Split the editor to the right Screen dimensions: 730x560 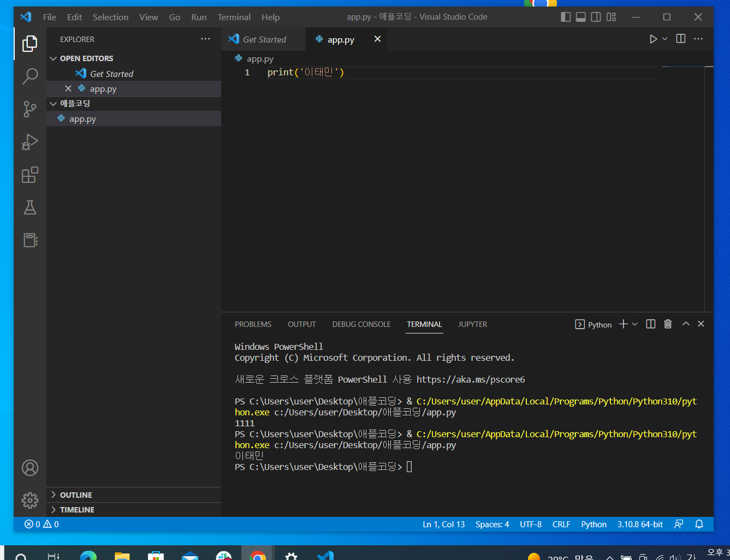click(x=681, y=39)
